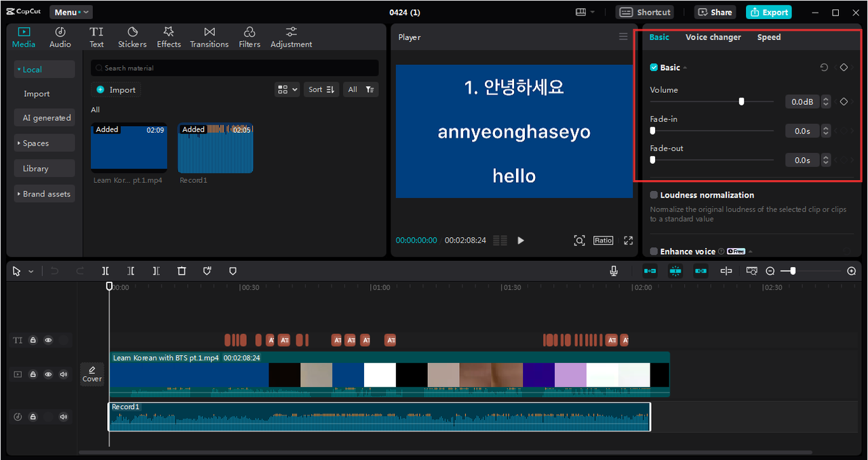Toggle auto snapping in timeline
This screenshot has width=868, height=460.
click(x=675, y=271)
